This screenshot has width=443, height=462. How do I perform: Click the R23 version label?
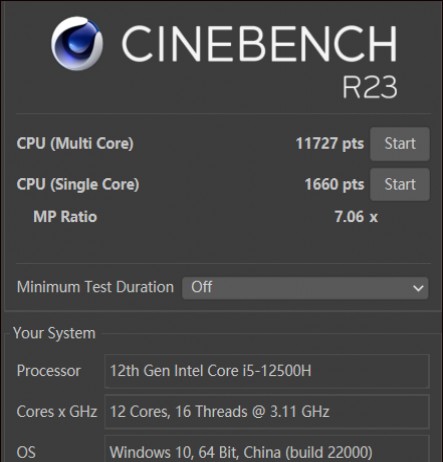(370, 87)
